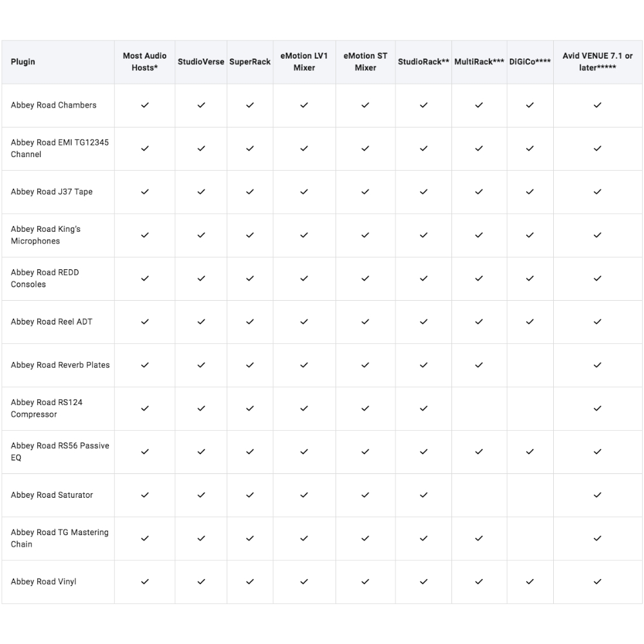Click the Plugin column header
Screen dimensions: 644x644
[23, 62]
